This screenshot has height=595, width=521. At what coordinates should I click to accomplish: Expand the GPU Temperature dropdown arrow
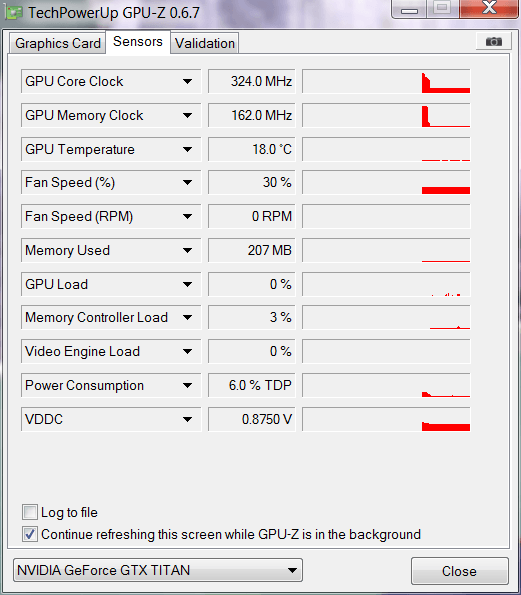coord(187,149)
